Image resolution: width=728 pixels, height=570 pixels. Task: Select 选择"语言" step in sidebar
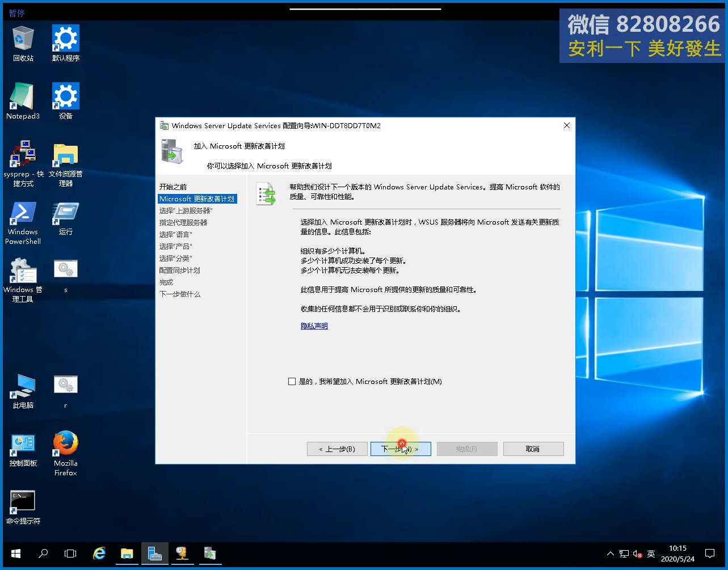(176, 235)
